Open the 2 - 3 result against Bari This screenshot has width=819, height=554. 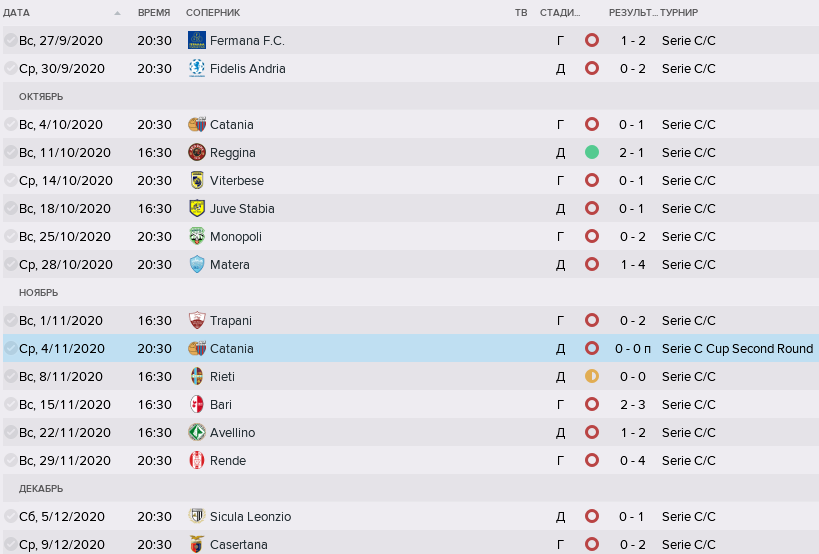coord(631,405)
